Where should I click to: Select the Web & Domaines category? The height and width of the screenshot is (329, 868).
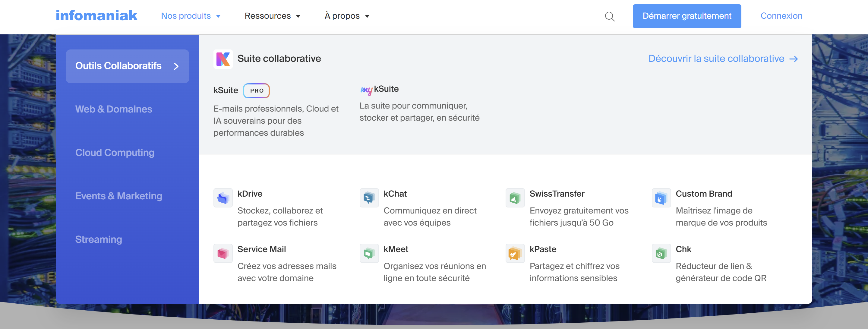[x=114, y=109]
